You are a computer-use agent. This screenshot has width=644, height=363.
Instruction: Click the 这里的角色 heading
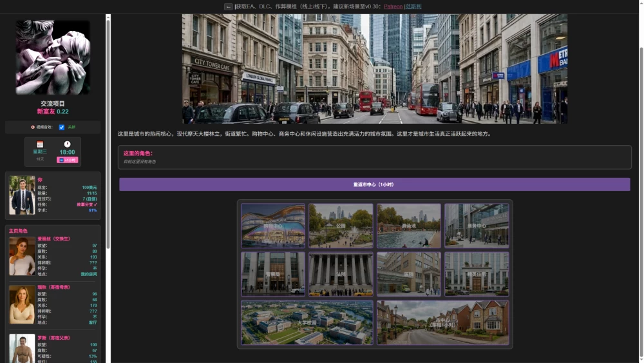(138, 153)
